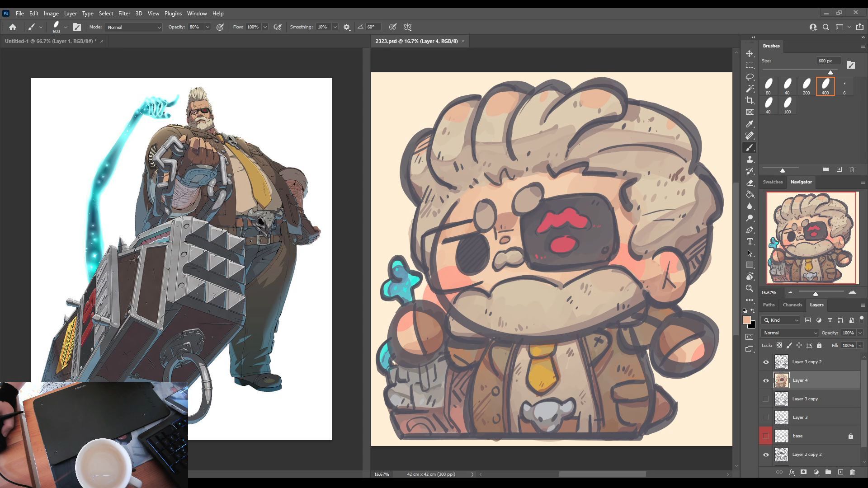The image size is (868, 488).
Task: Show Layer 3 visibility box
Action: point(766,418)
